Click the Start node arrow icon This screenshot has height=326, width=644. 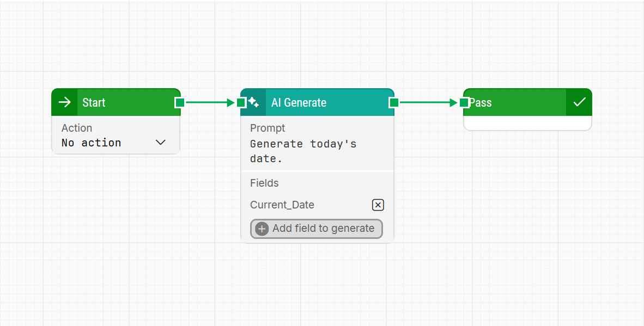pyautogui.click(x=64, y=102)
